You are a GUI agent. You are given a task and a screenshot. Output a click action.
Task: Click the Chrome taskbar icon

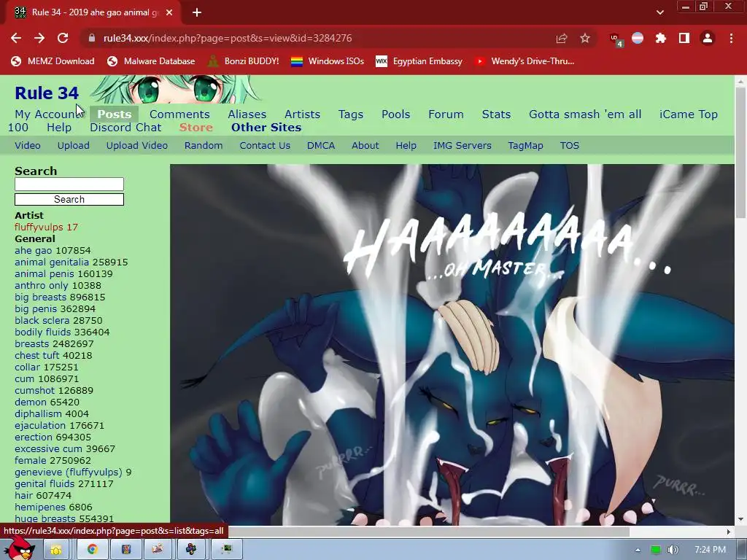click(93, 550)
